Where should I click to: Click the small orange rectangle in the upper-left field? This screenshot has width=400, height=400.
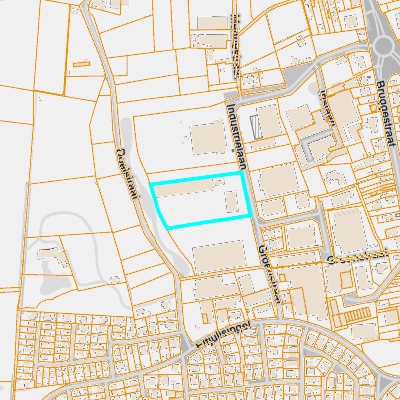pos(81,64)
